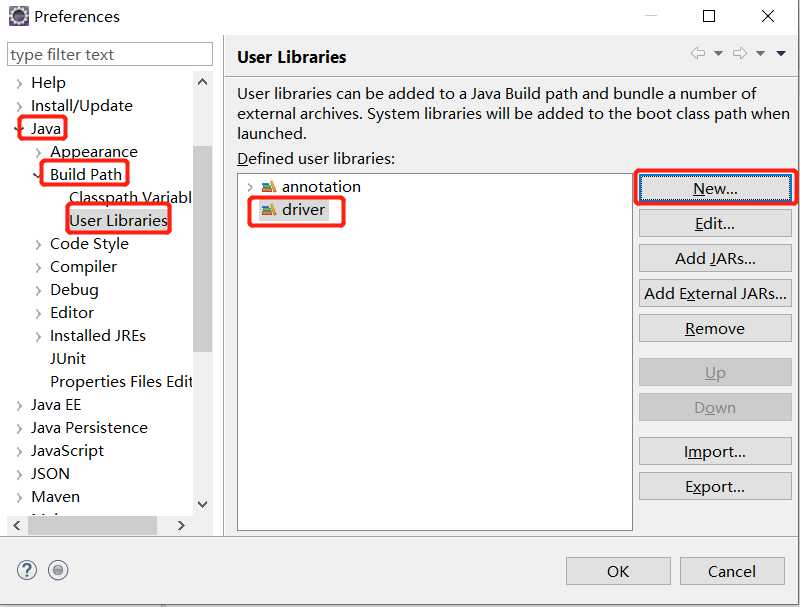800x607 pixels.
Task: Open the Maven preferences entry
Action: [x=56, y=497]
